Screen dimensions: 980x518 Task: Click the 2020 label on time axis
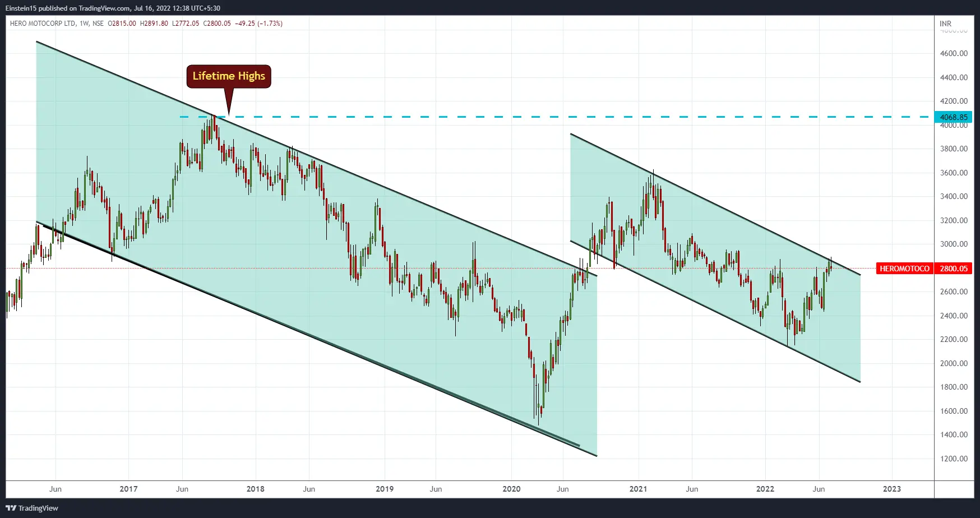(x=511, y=489)
